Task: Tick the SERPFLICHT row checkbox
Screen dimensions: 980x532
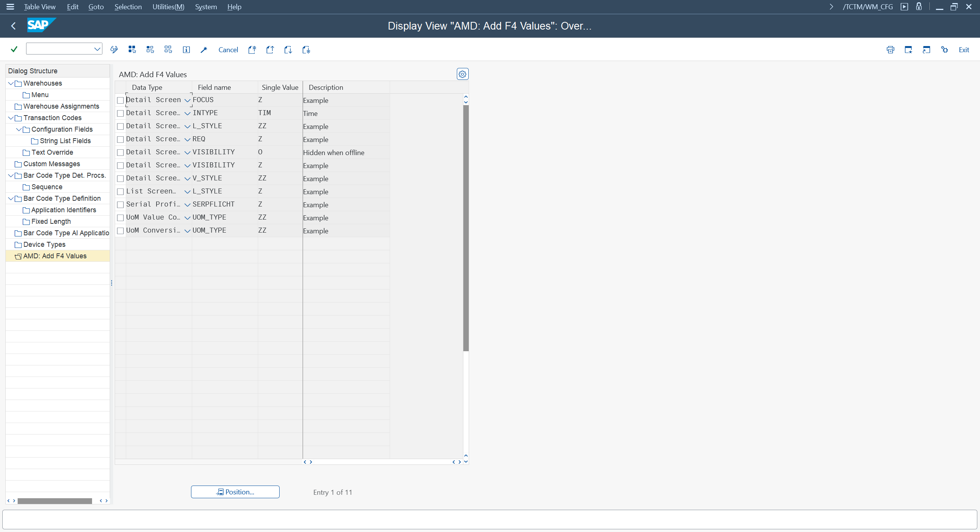Action: pos(120,205)
